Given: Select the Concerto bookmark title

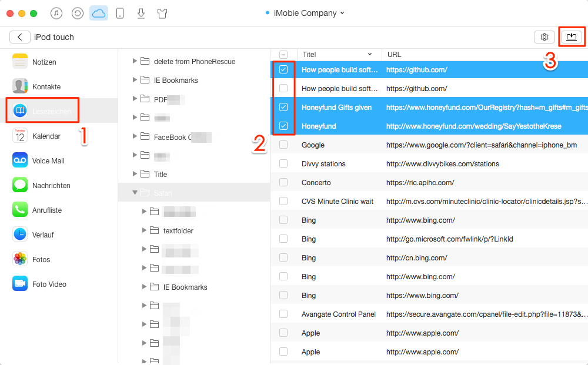Looking at the screenshot, I should [316, 182].
